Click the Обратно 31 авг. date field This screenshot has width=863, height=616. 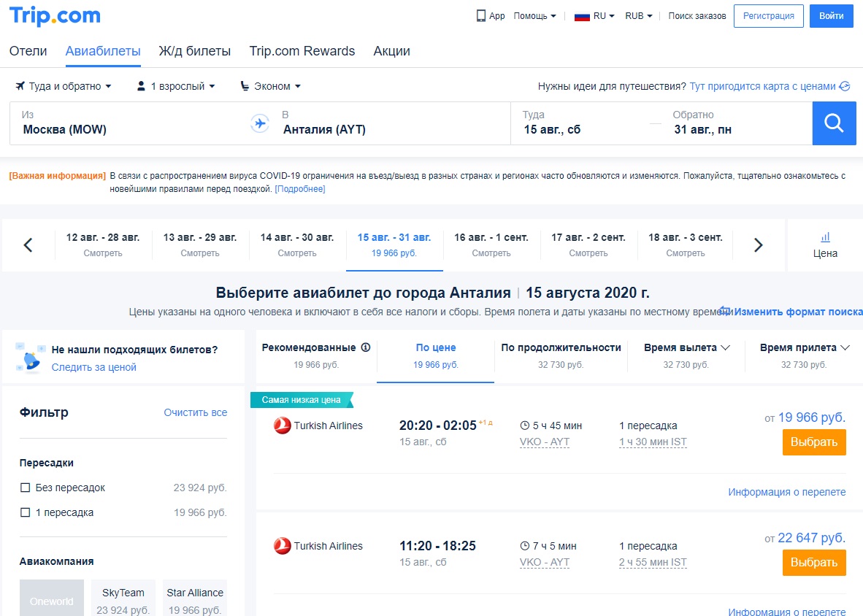click(x=737, y=123)
